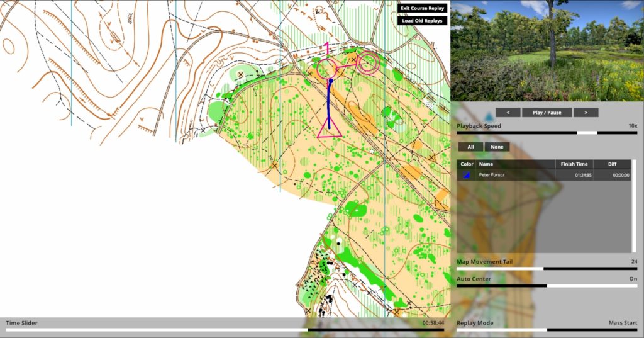Viewport: 644px width, 338px height.
Task: Open Load Old Replays
Action: 422,21
